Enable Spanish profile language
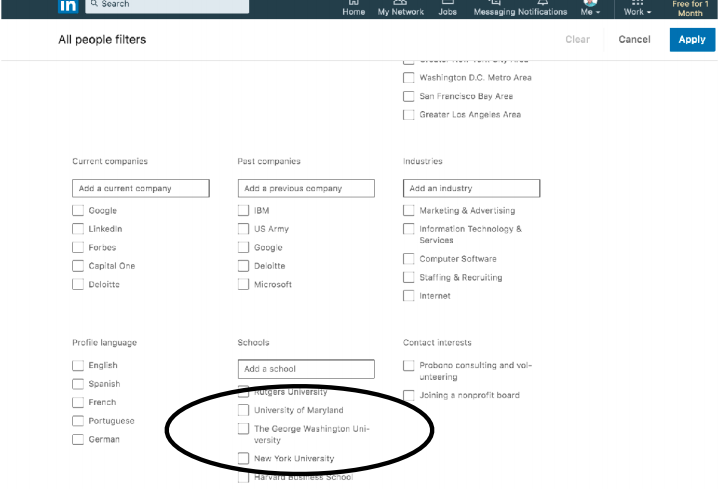This screenshot has height=489, width=720. (78, 384)
